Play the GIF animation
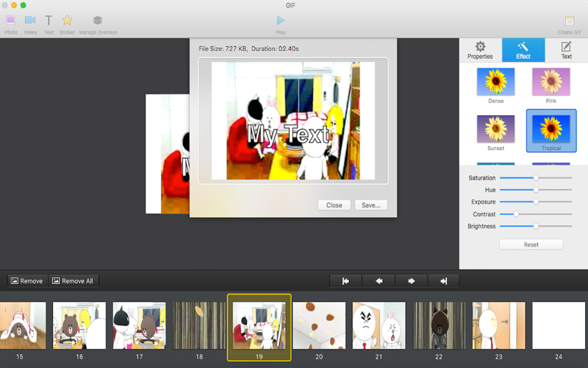Image resolution: width=588 pixels, height=368 pixels. (281, 25)
